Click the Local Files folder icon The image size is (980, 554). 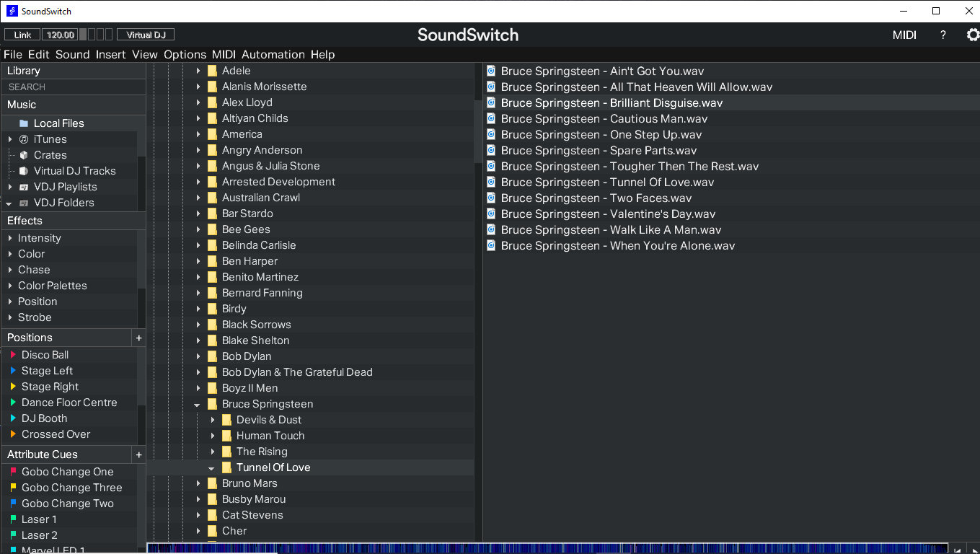24,123
